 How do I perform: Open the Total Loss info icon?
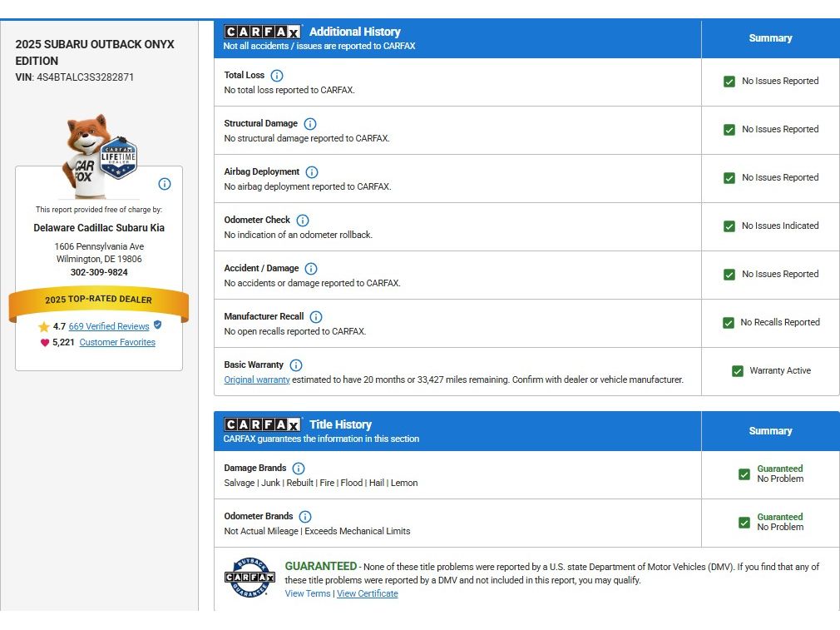pyautogui.click(x=277, y=76)
